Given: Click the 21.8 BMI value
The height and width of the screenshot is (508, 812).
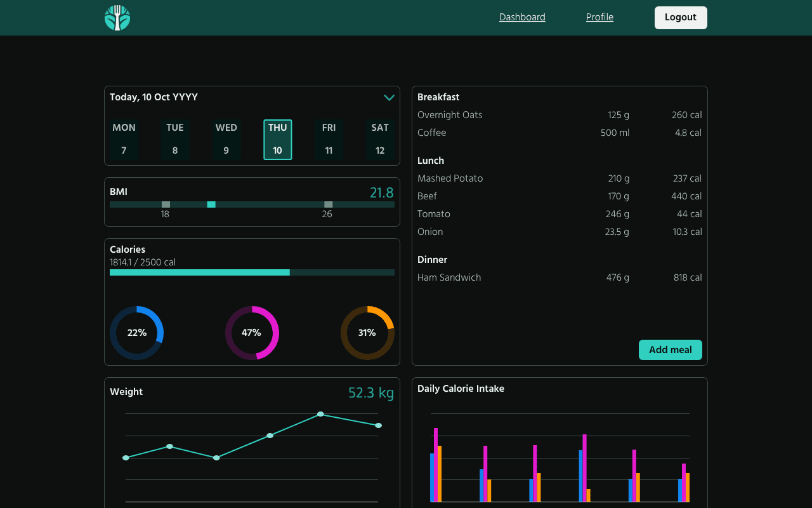Looking at the screenshot, I should [x=382, y=193].
